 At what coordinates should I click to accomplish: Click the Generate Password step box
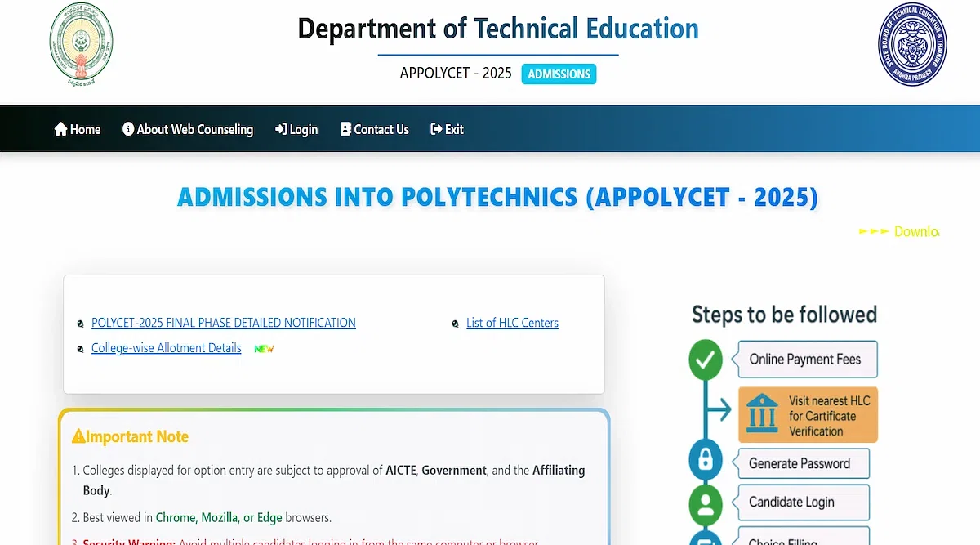pyautogui.click(x=804, y=463)
